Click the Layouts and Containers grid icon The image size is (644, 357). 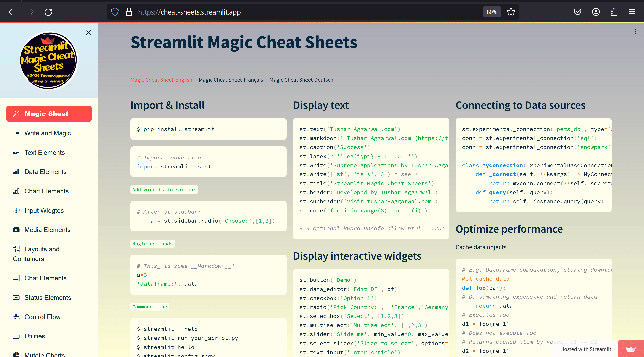click(x=16, y=249)
